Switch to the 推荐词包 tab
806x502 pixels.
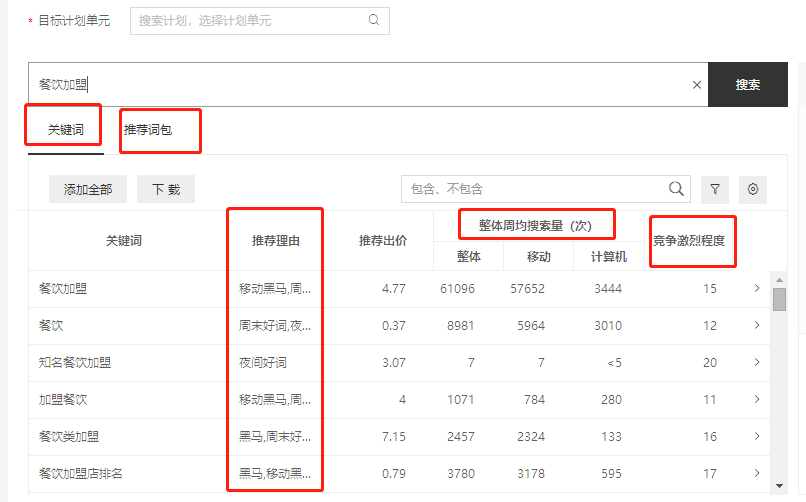pos(147,130)
